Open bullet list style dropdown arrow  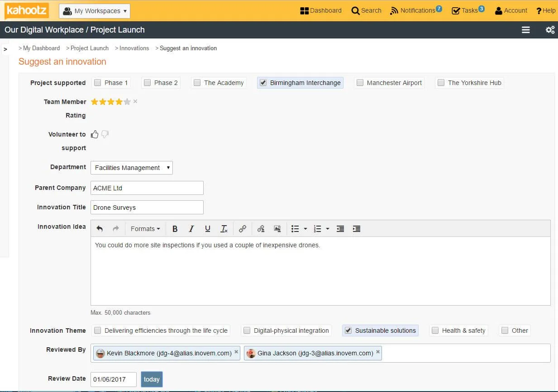(x=305, y=229)
